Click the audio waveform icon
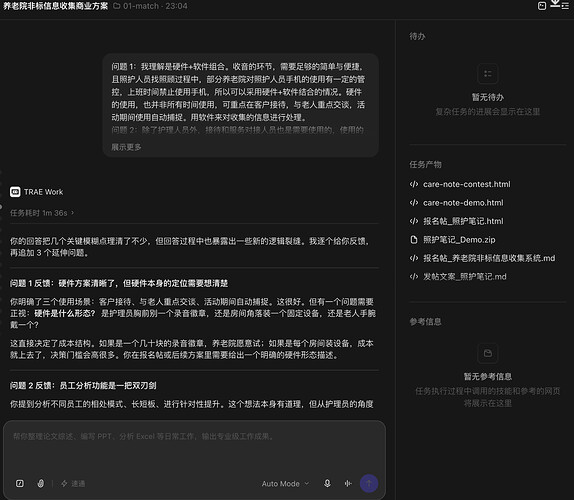574x500 pixels. (348, 484)
